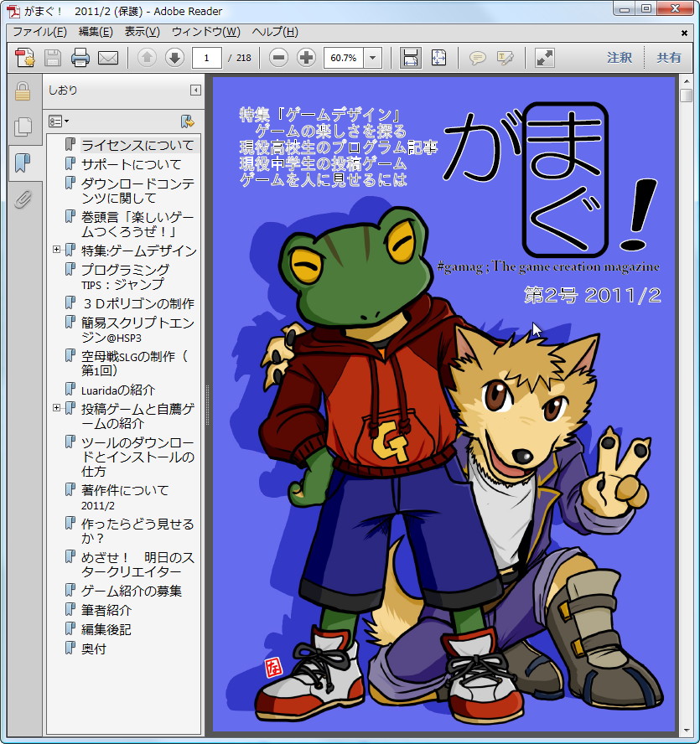Enable scrolling fit-width page mode icon
700x744 pixels.
coord(410,58)
